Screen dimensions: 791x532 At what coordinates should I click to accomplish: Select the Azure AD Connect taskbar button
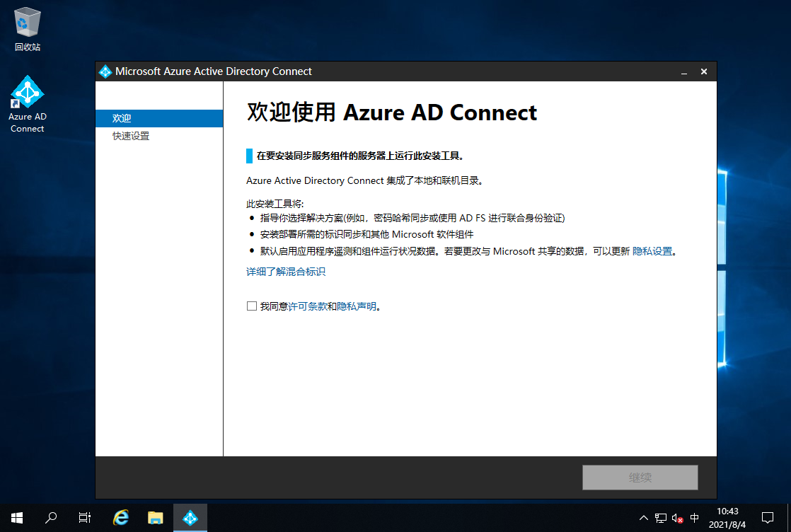pos(190,517)
